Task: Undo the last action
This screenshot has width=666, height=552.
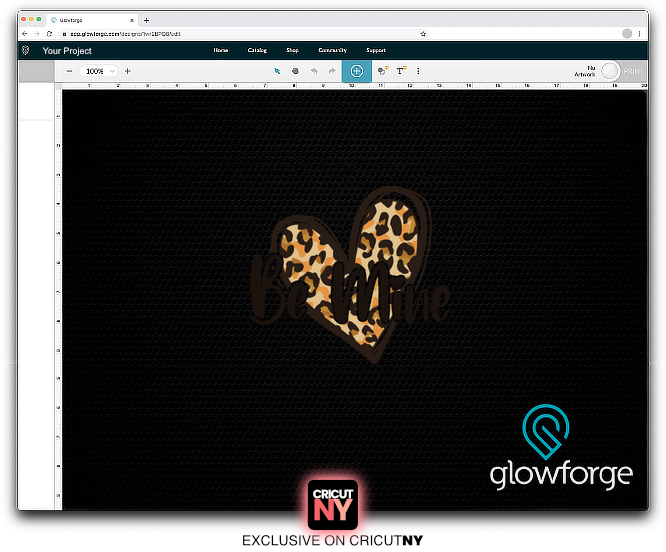Action: tap(314, 71)
